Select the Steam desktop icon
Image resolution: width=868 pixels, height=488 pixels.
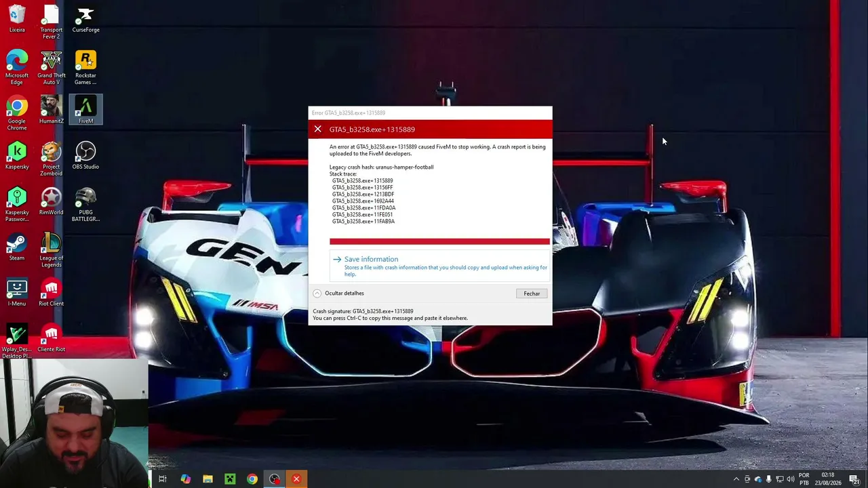point(17,247)
